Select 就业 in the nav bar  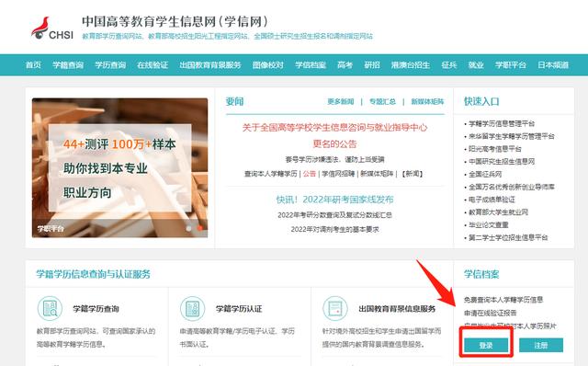click(476, 65)
